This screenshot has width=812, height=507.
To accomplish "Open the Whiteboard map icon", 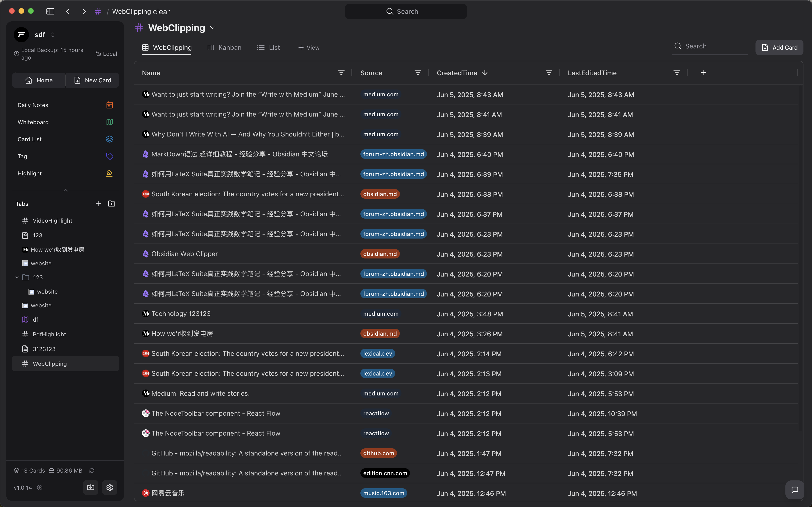I will point(110,122).
